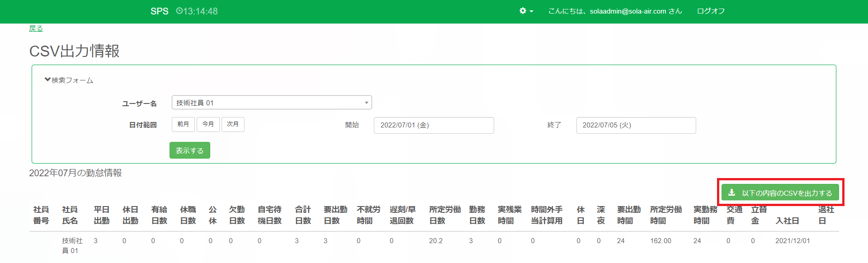Collapse the 検索フォーム chevron
The image size is (868, 263).
(47, 80)
